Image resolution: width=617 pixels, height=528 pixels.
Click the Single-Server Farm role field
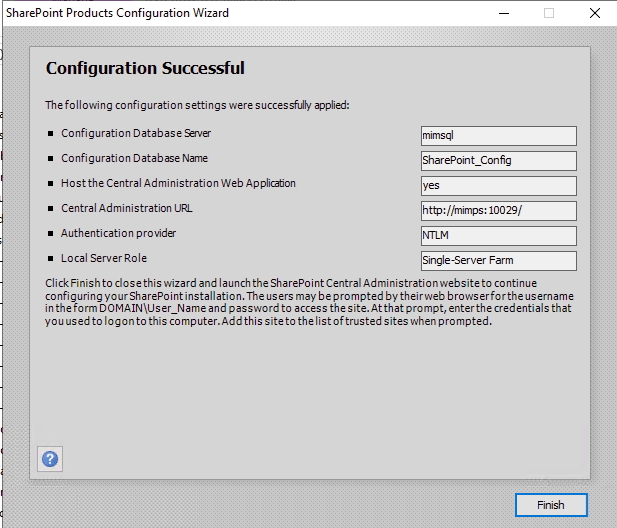tap(499, 260)
